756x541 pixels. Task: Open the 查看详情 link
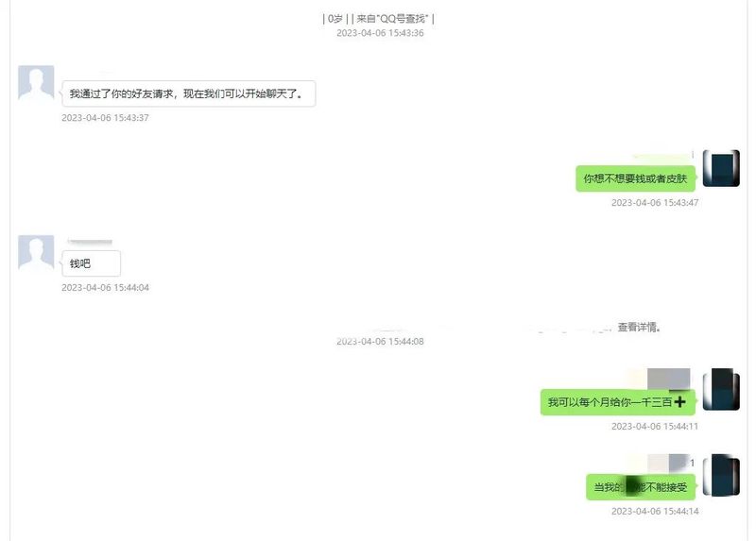pyautogui.click(x=639, y=327)
